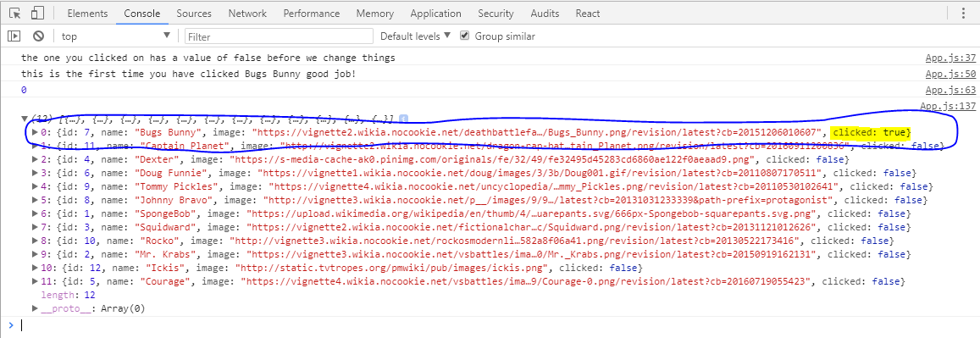The height and width of the screenshot is (338, 980).
Task: Open the Memory tab
Action: pos(375,13)
